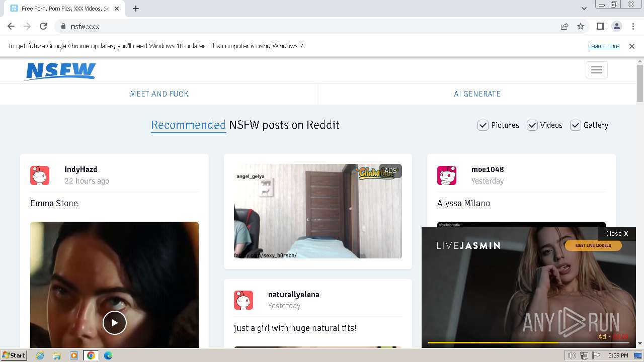
Task: Play the Emma Stone video
Action: (114, 323)
